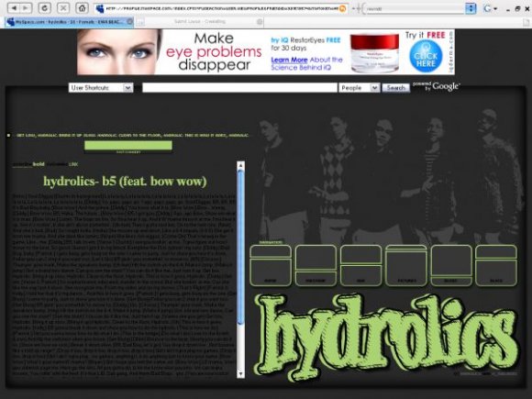Click the browser forward arrow button
Screen dimensions: 532x399
pos(26,8)
